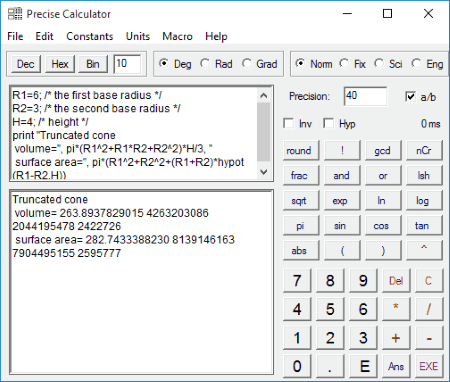450x382 pixels.
Task: Clear input with the C key
Action: click(429, 281)
